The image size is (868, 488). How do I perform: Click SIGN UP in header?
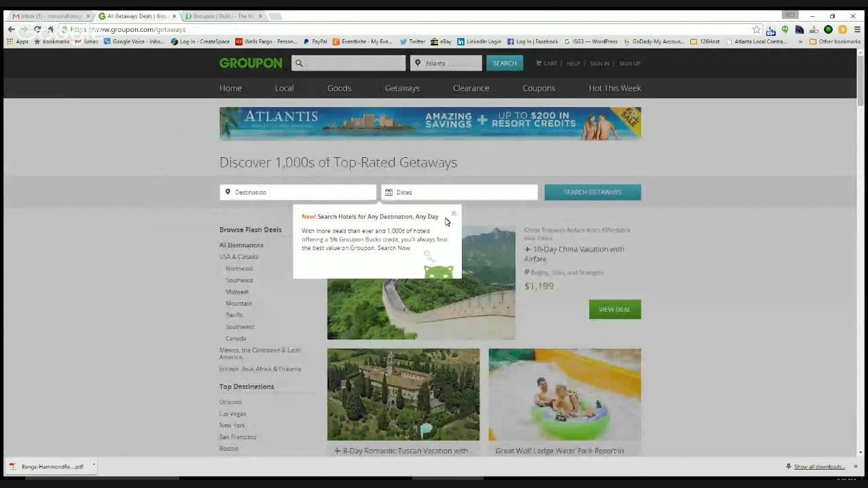click(629, 63)
